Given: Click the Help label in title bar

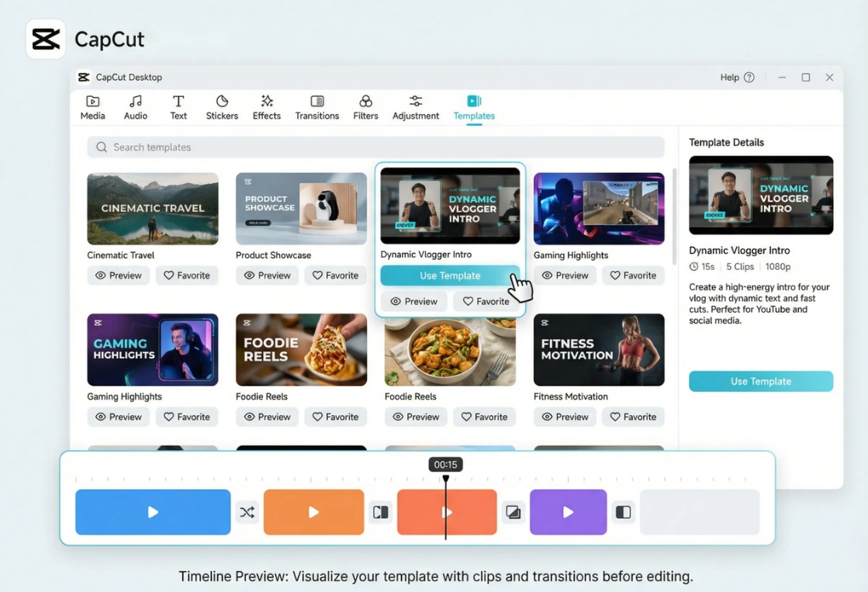Looking at the screenshot, I should pos(729,78).
